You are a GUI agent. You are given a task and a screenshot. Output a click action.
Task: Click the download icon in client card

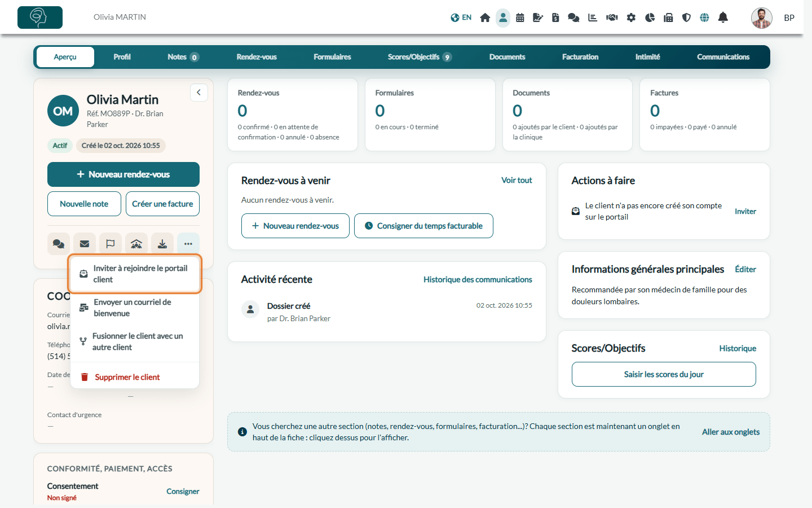point(162,244)
